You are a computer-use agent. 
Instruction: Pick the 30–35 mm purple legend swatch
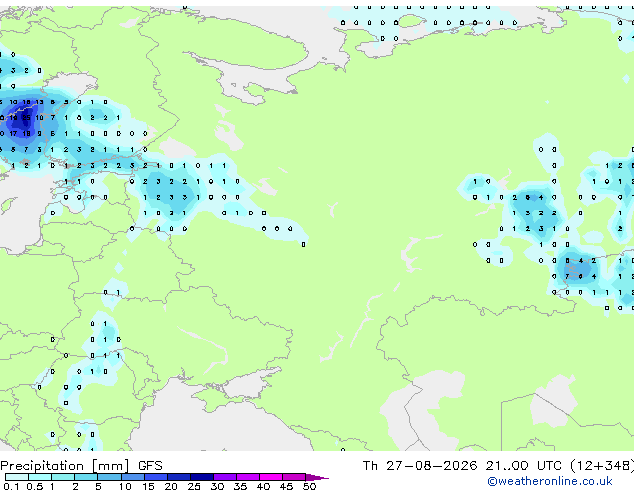coord(225,477)
